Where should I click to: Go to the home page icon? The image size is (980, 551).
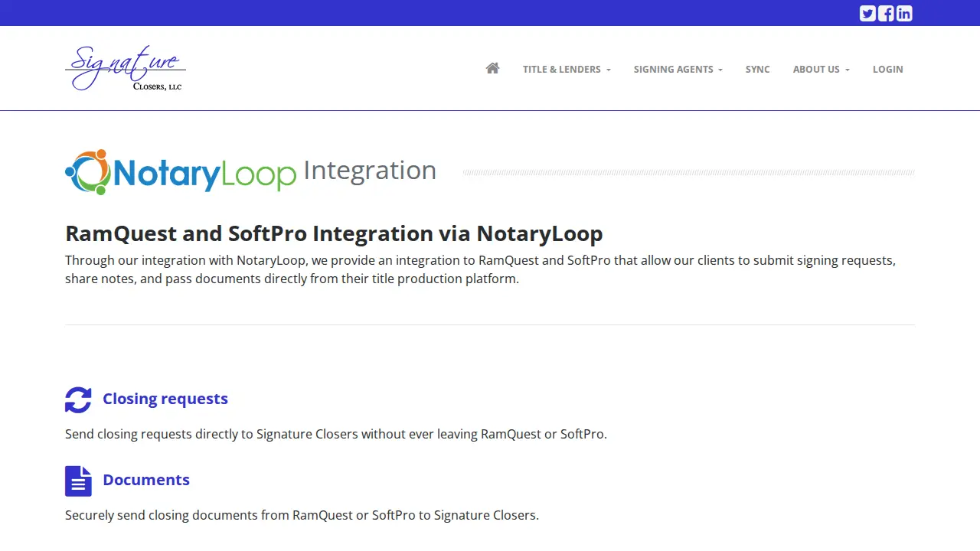click(x=492, y=69)
